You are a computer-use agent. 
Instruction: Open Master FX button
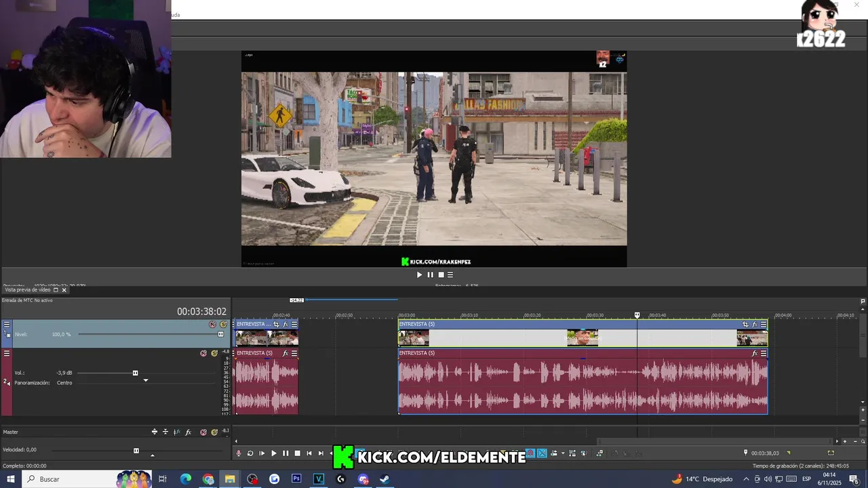click(188, 432)
